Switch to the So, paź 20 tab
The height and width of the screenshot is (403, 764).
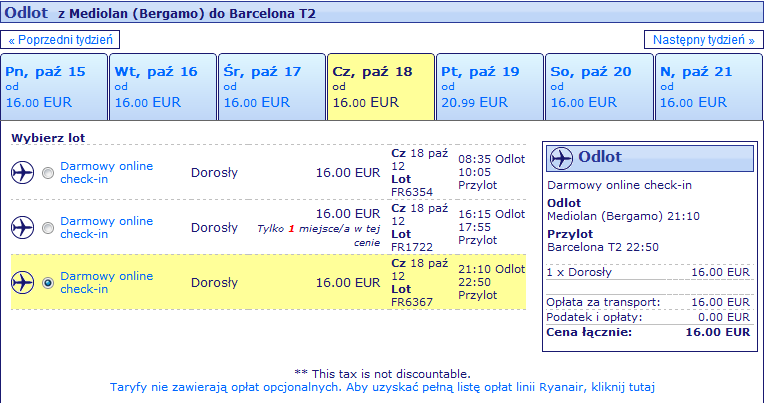(x=599, y=87)
